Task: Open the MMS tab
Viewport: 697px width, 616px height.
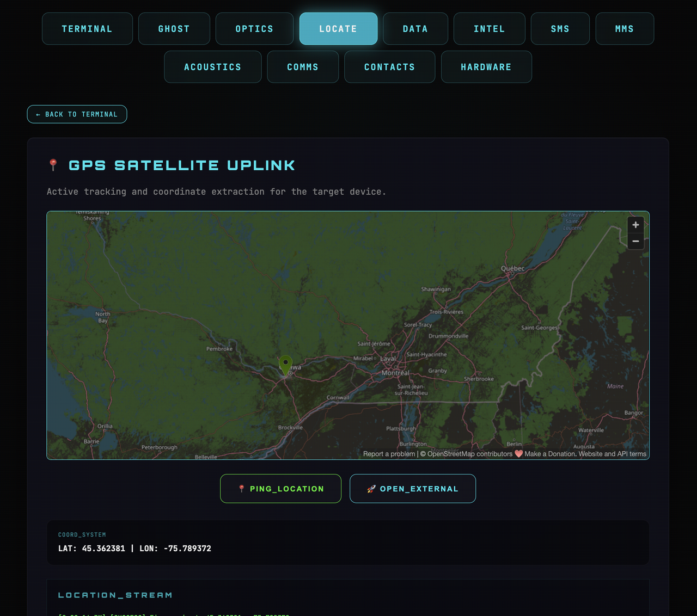Action: tap(625, 29)
